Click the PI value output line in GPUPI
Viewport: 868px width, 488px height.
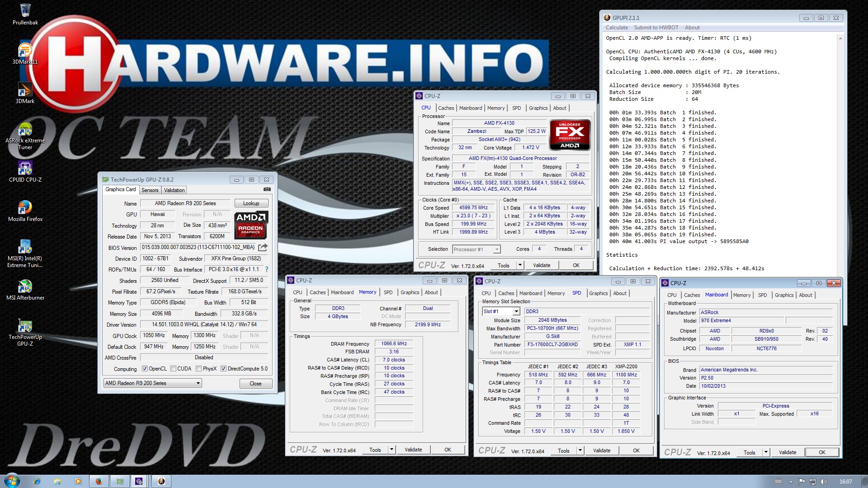pyautogui.click(x=679, y=241)
